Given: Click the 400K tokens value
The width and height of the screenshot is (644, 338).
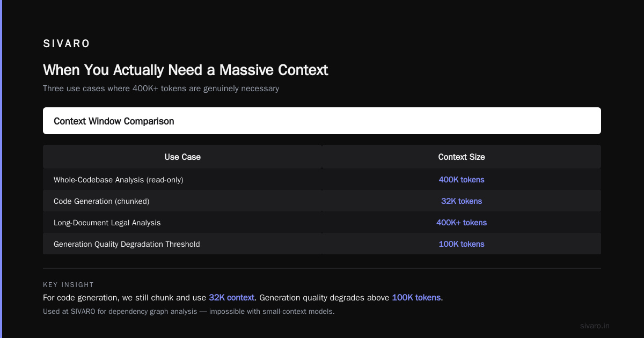Looking at the screenshot, I should 462,180.
